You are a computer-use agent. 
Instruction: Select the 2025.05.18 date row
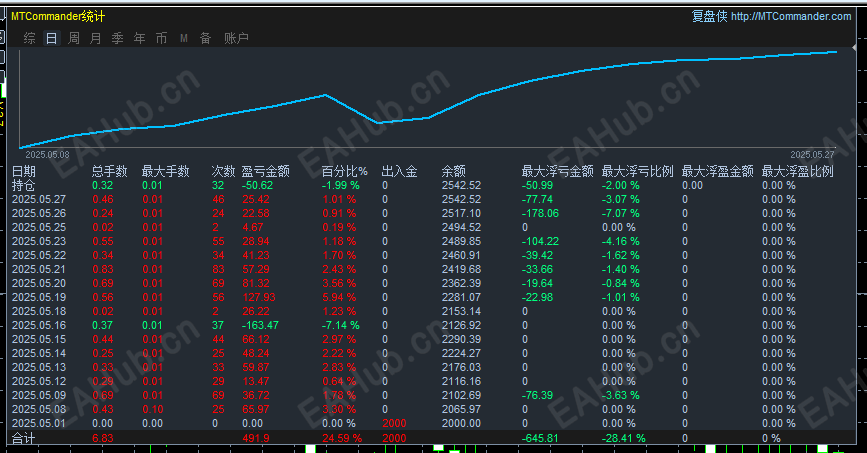[39, 311]
